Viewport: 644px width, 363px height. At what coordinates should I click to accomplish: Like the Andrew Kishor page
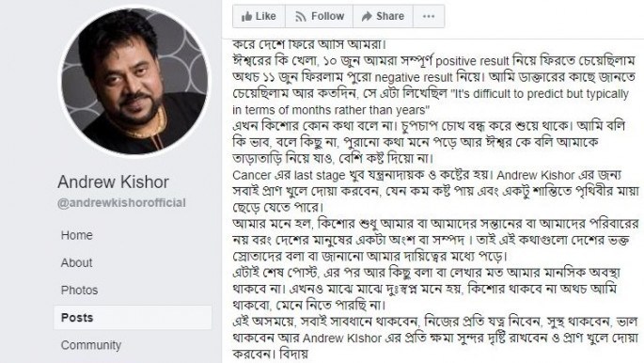[259, 16]
